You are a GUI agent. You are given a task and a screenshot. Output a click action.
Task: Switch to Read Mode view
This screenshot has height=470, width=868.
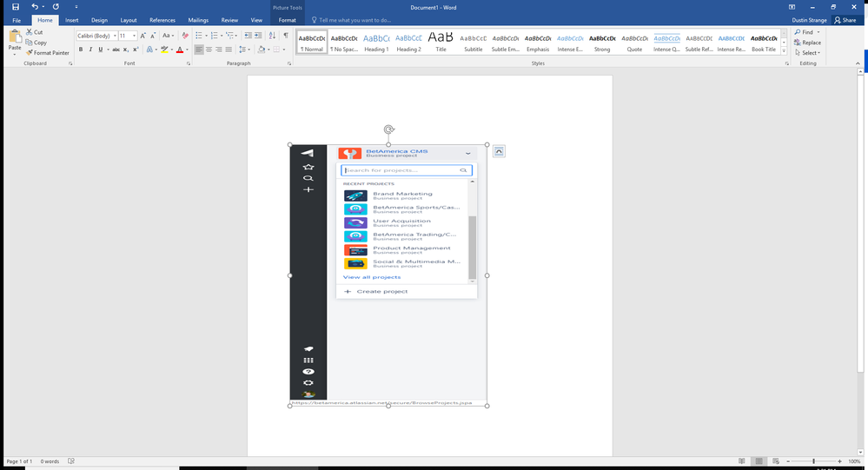point(742,461)
